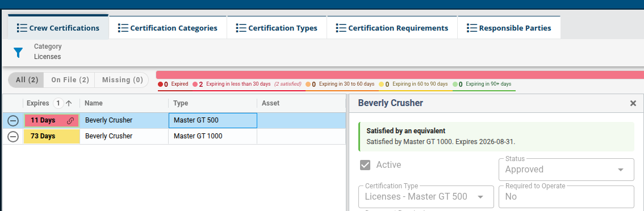Show the All (2) certifications
This screenshot has width=644, height=211.
27,80
